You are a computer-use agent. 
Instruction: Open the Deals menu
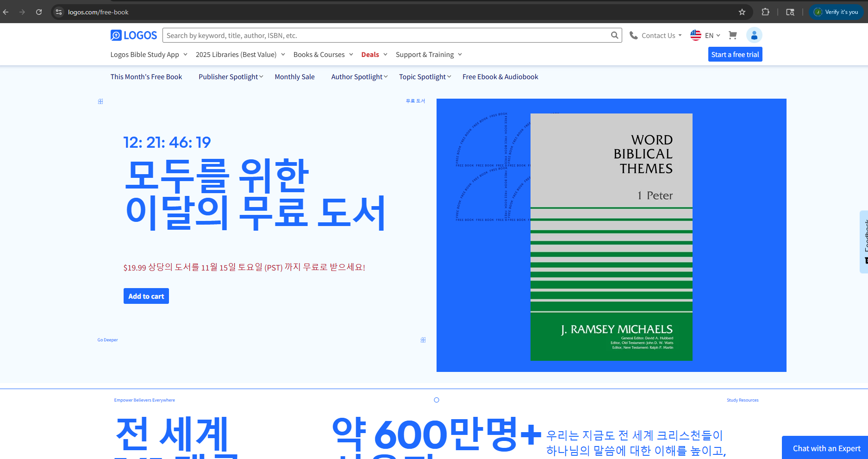click(x=374, y=55)
